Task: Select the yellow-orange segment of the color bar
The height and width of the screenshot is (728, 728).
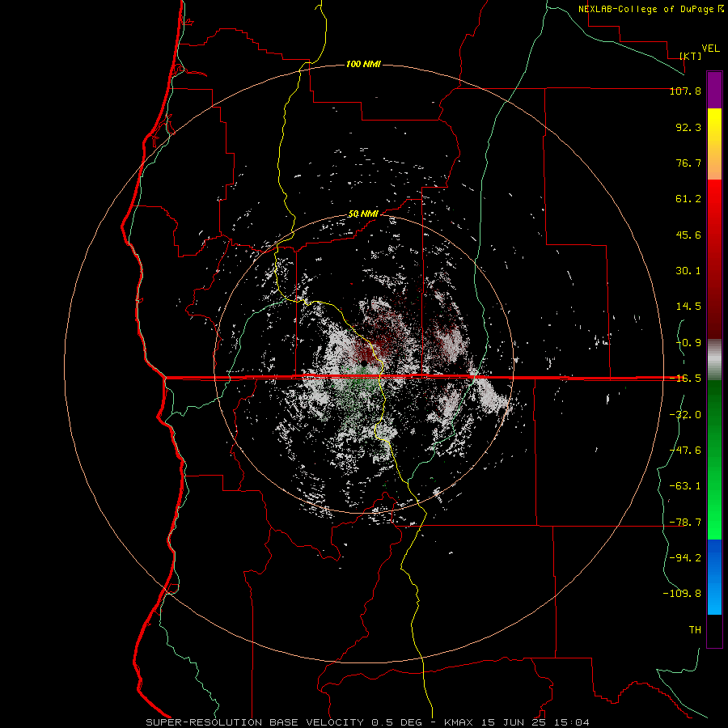Action: click(714, 144)
